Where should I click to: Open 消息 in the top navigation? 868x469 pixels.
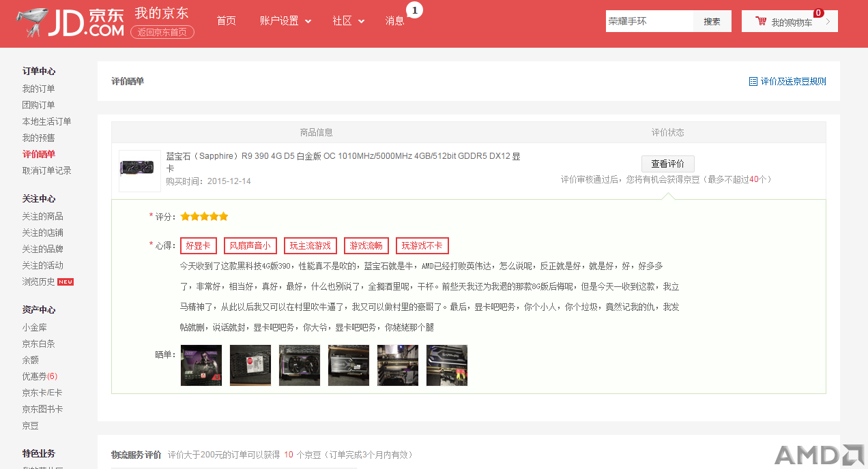coord(394,21)
